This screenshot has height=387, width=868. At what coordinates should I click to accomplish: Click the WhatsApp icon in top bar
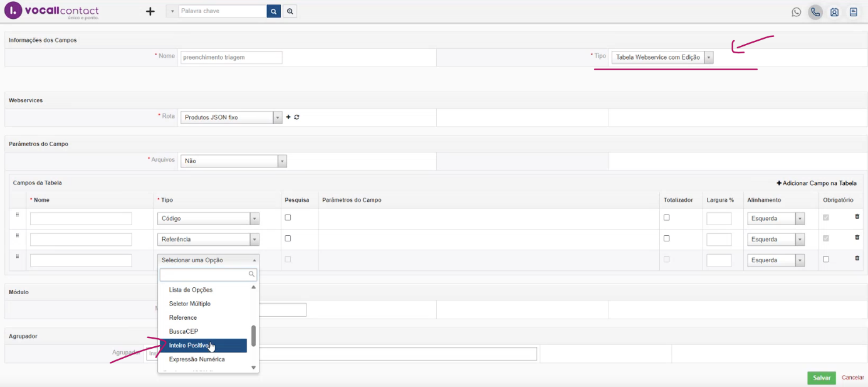[796, 12]
